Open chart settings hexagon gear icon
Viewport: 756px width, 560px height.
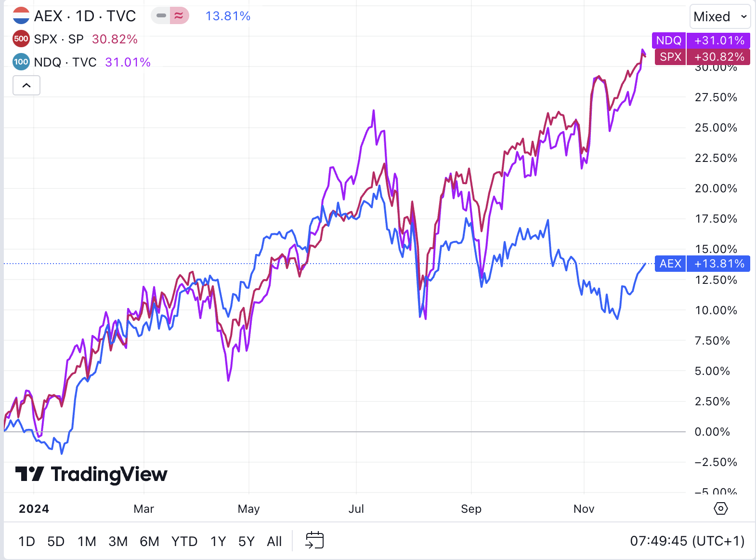tap(720, 508)
